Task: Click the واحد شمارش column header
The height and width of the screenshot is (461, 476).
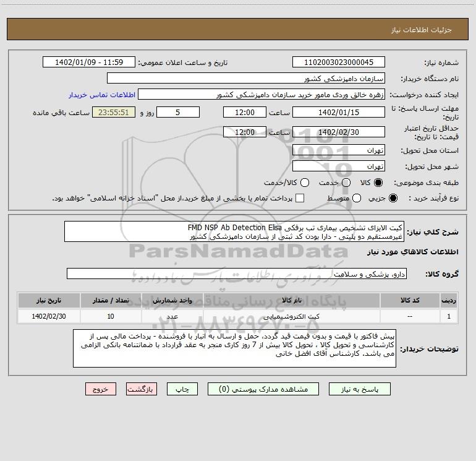Action: point(172,300)
